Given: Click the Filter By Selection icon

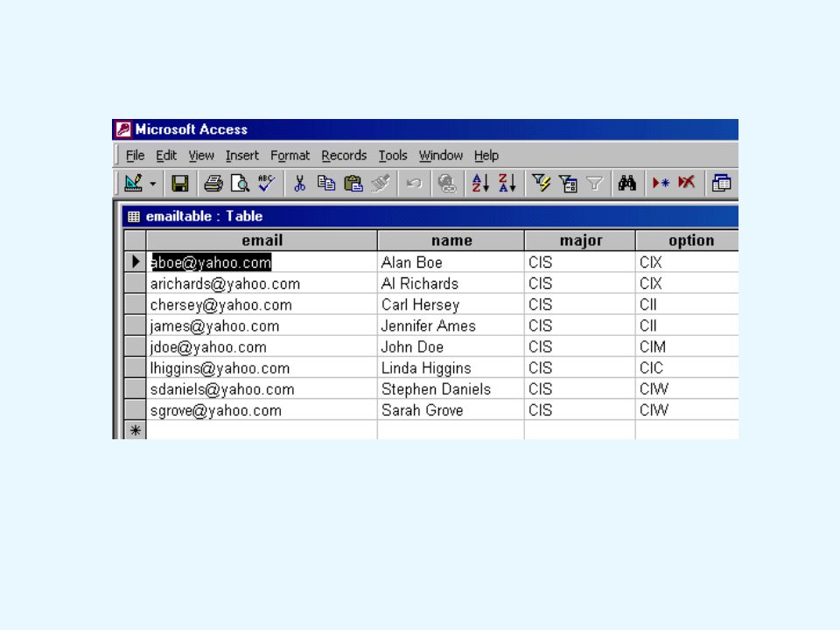Looking at the screenshot, I should [541, 184].
